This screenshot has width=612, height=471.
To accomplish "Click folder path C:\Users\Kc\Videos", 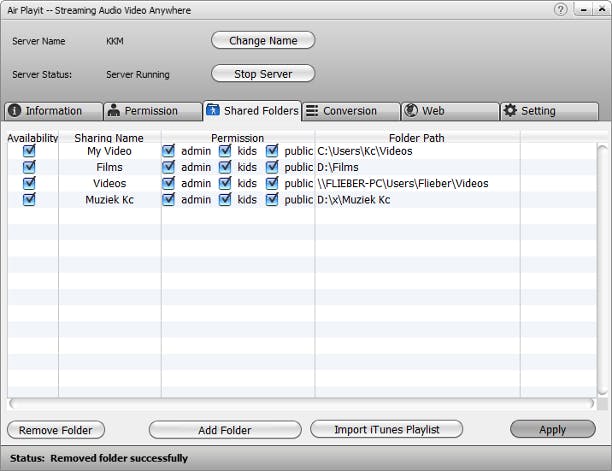I will [365, 151].
